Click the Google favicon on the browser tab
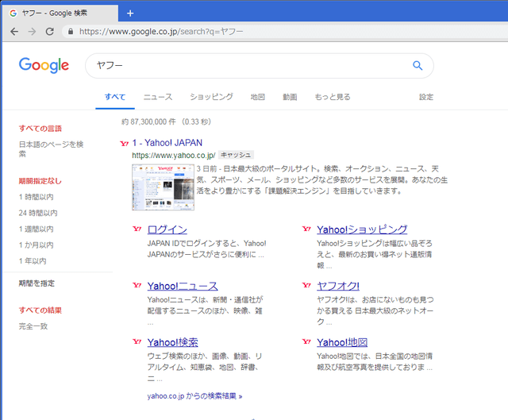508x420 pixels. coord(13,13)
